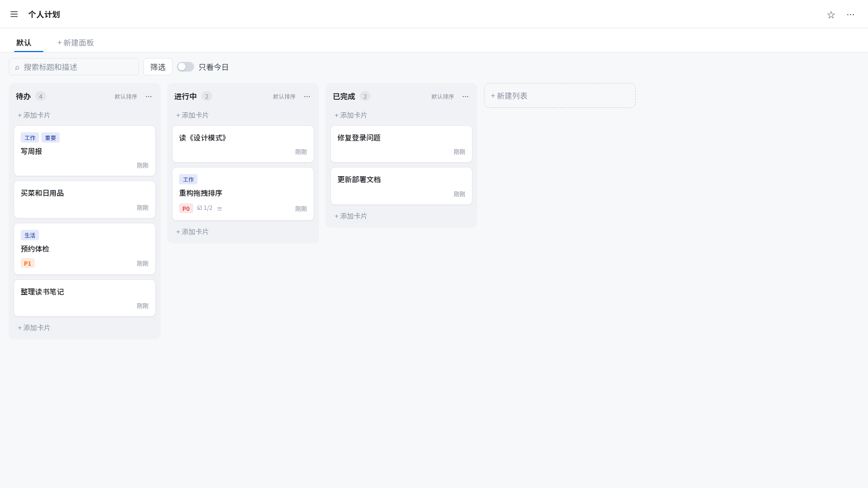Screen dimensions: 868x488
Task: Click the 工作 tag on 写周报 card
Action: 30,138
